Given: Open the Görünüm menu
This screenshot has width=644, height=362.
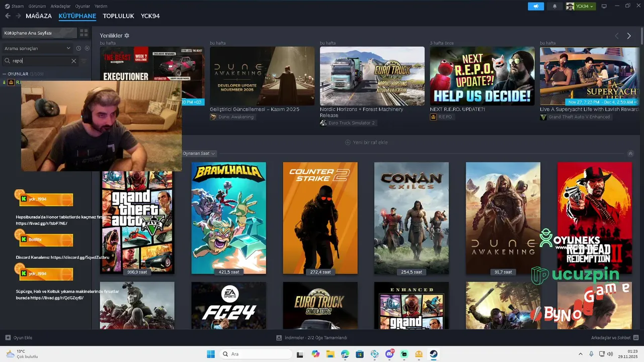Looking at the screenshot, I should point(37,6).
